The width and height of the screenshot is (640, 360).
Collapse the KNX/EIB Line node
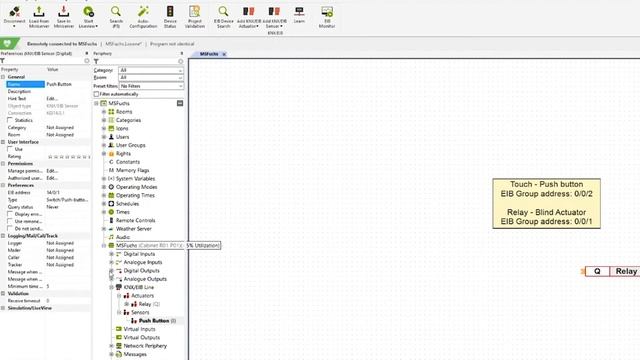pos(111,287)
